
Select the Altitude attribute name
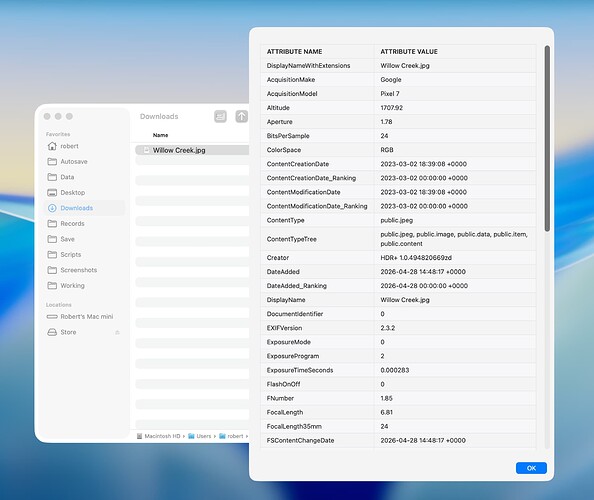[x=278, y=108]
